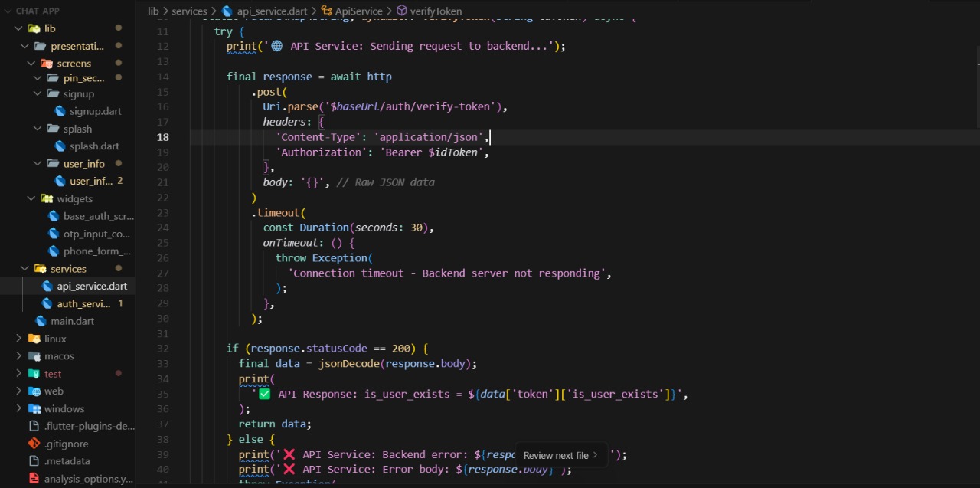Viewport: 980px width, 488px height.
Task: Click the main.dart file icon
Action: (41, 321)
